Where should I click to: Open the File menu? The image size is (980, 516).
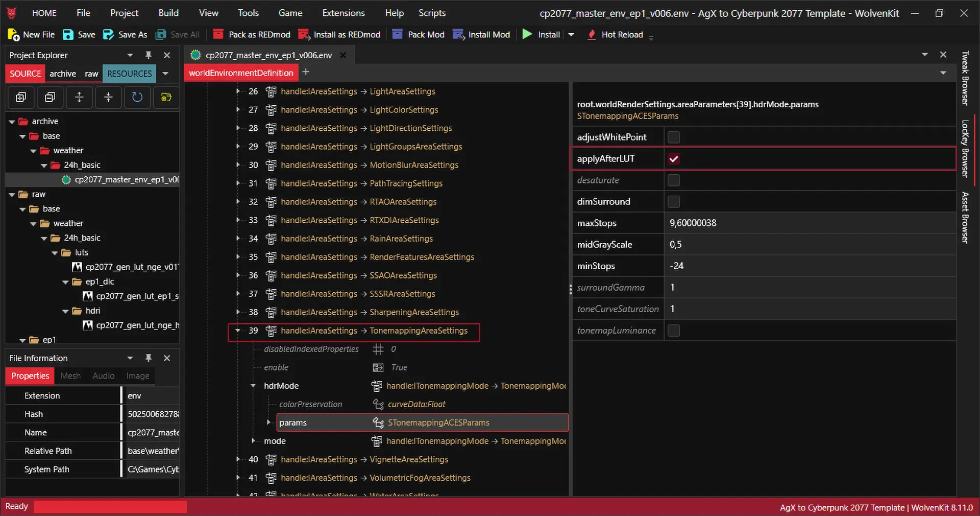(x=83, y=13)
